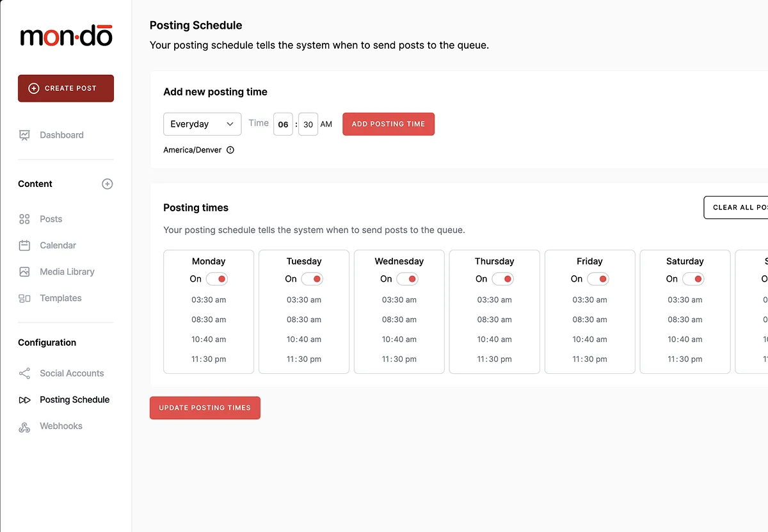
Task: Click the minutes input field
Action: (308, 125)
